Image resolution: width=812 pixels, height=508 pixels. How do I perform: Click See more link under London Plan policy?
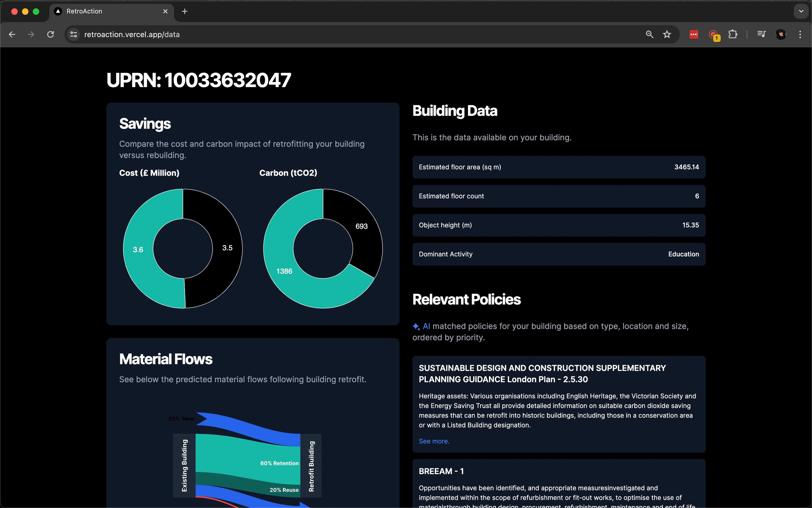tap(434, 441)
